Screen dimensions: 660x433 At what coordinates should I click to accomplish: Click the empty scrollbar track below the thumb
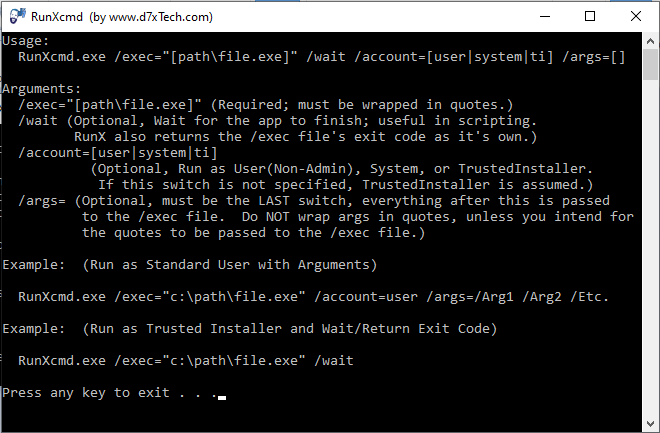coord(650,247)
